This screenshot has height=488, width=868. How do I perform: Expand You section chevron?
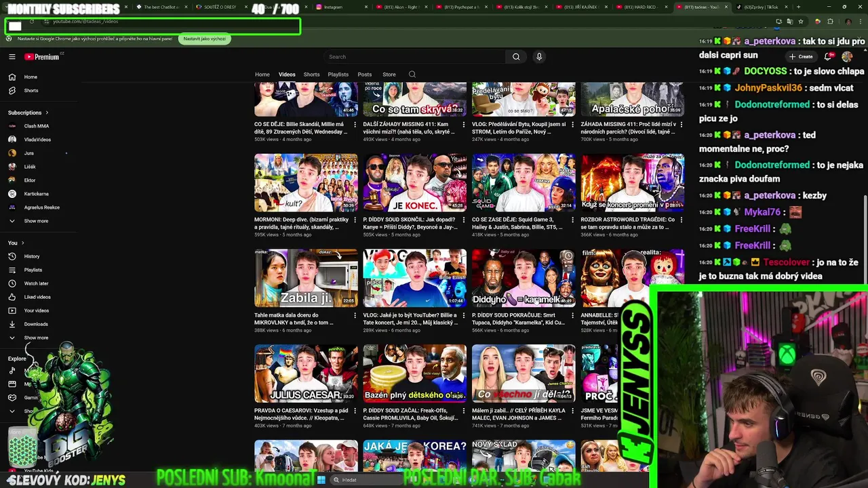click(22, 243)
